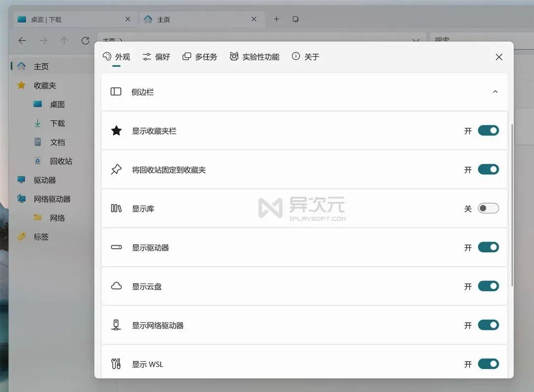Click the forward arrow navigation button
This screenshot has width=534, height=392.
point(43,41)
